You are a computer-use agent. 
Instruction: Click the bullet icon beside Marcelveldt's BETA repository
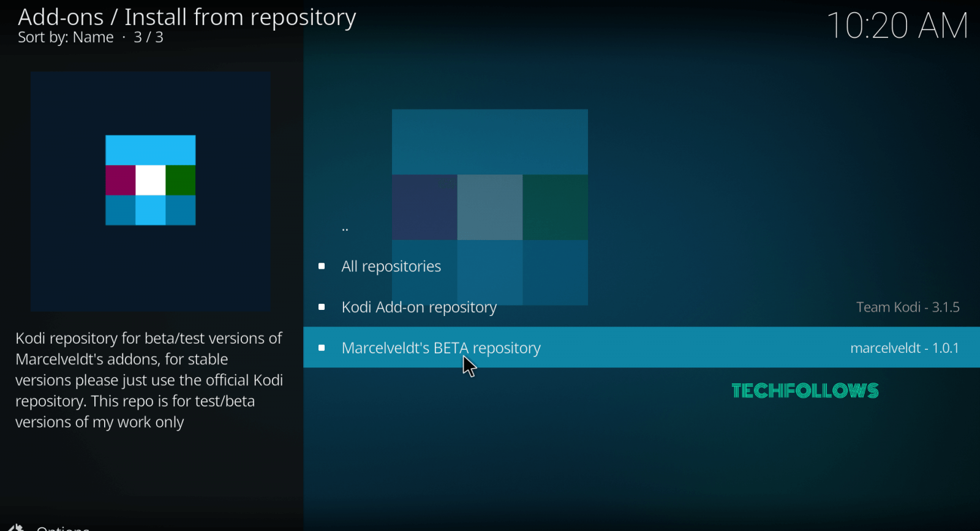point(322,348)
